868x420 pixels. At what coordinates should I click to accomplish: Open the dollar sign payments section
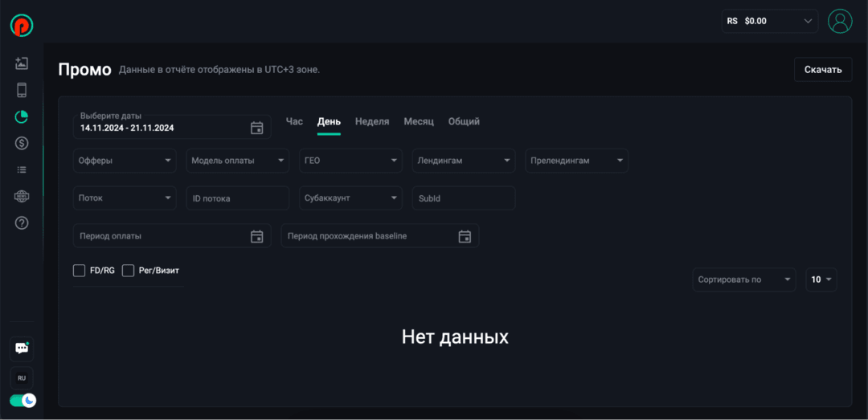22,143
